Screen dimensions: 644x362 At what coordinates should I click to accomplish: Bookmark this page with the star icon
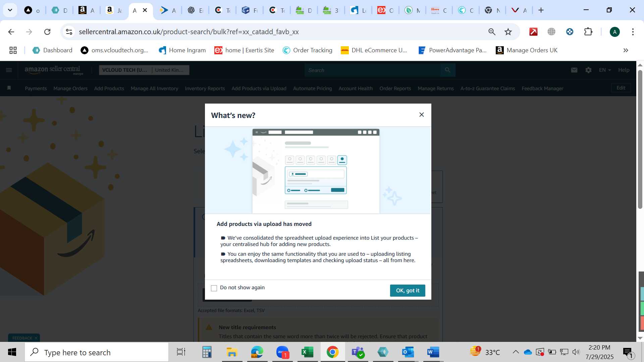click(508, 32)
